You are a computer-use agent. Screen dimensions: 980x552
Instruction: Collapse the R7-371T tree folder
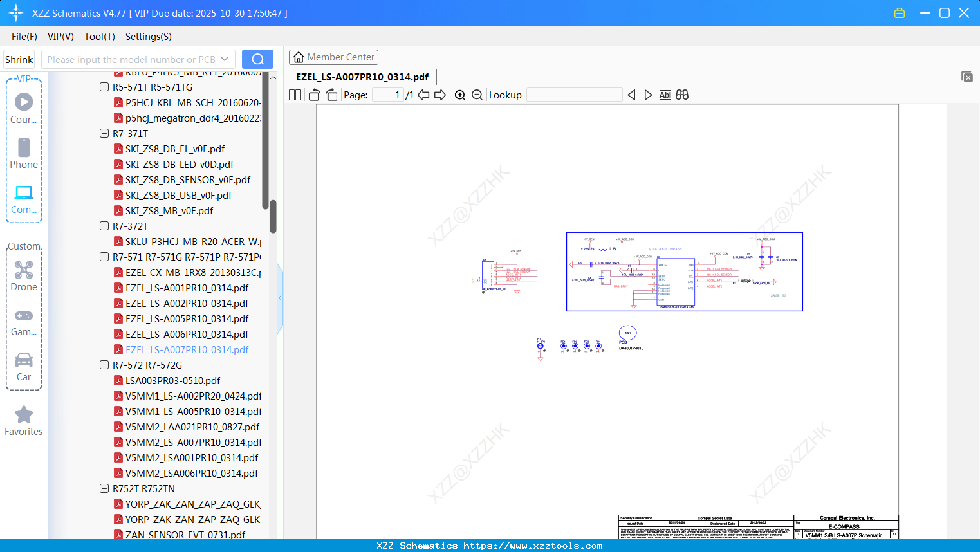[x=104, y=133]
